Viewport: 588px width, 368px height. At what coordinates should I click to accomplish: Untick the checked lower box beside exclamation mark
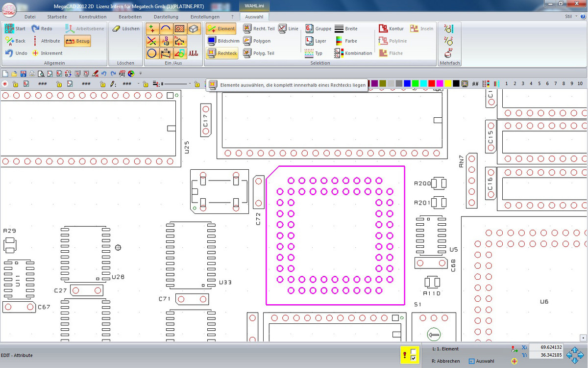point(413,359)
